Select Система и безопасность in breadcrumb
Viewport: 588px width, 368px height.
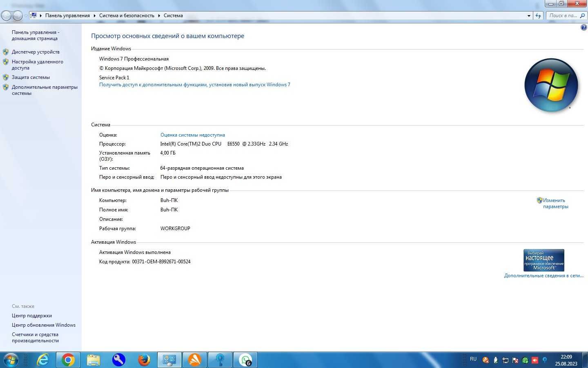coord(127,16)
